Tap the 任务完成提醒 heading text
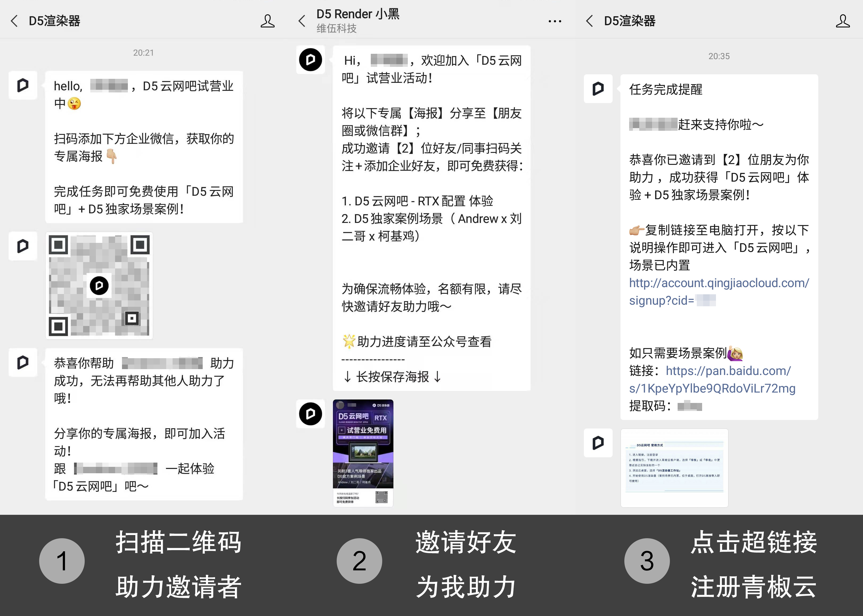 tap(666, 89)
